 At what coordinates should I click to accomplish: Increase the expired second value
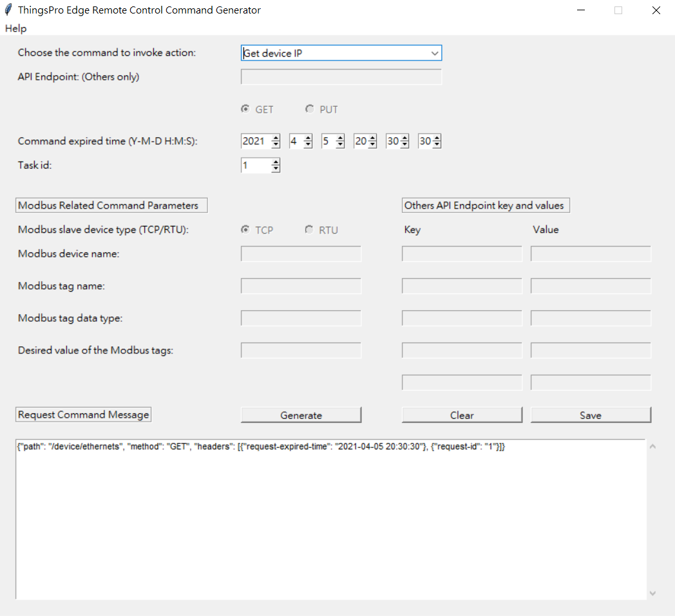[437, 138]
